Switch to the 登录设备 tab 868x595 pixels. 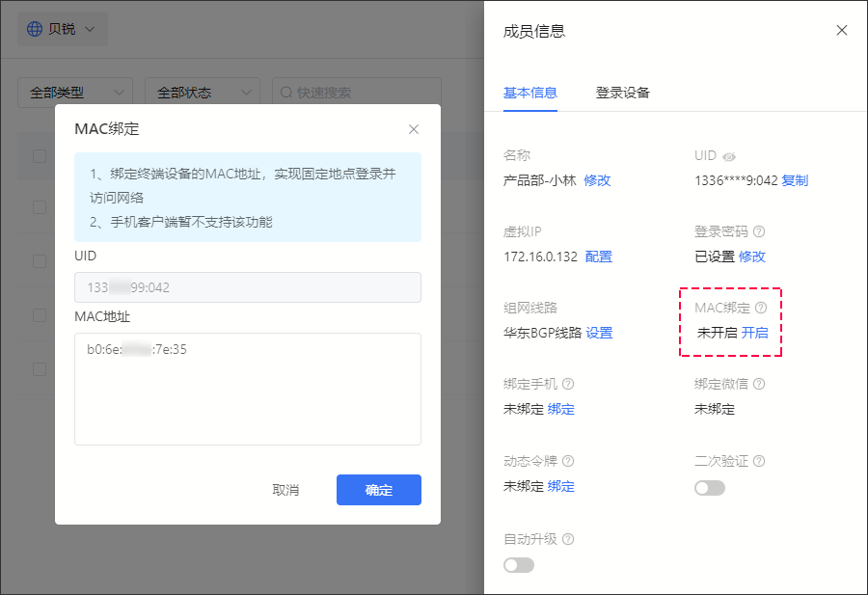(x=622, y=93)
